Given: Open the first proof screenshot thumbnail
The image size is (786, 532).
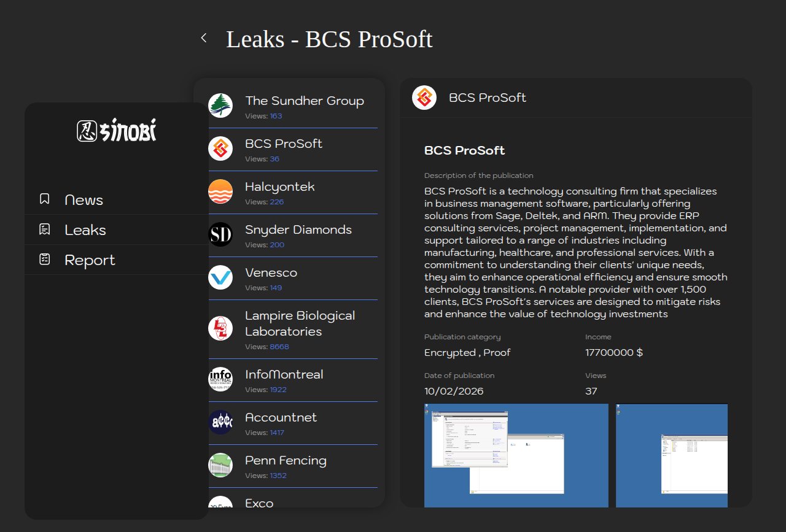Looking at the screenshot, I should (516, 455).
